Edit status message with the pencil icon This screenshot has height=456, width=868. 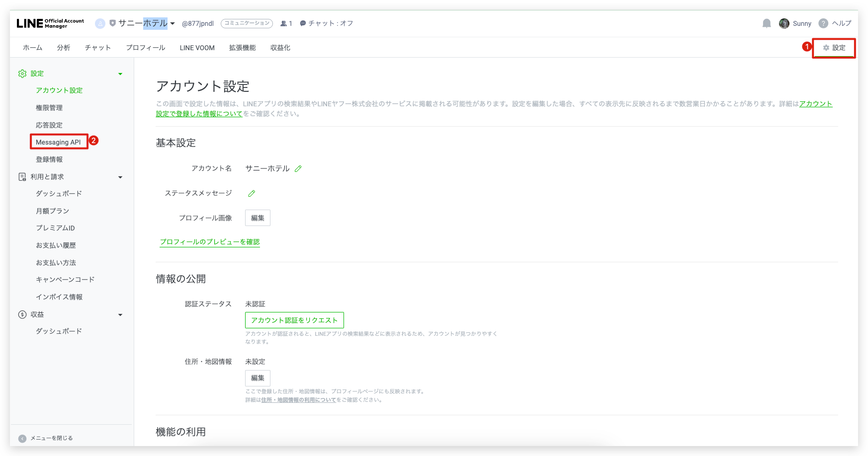click(252, 193)
